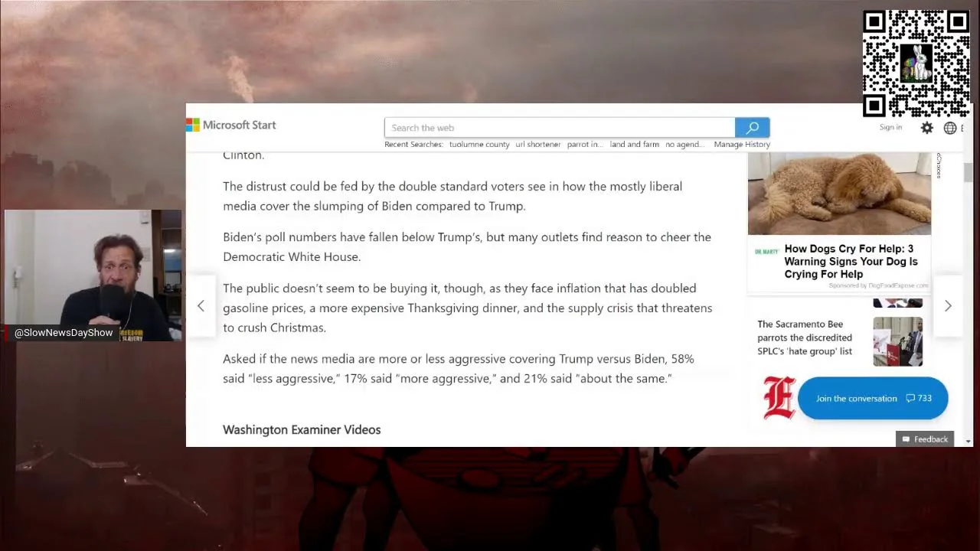Viewport: 980px width, 551px height.
Task: Click the vertical scrollbar thumb
Action: (969, 172)
